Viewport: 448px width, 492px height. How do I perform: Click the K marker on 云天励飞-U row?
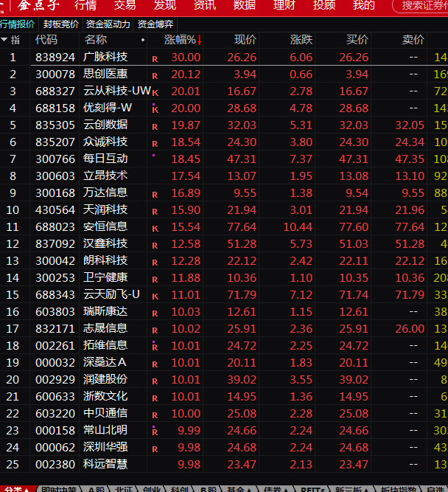pos(155,297)
